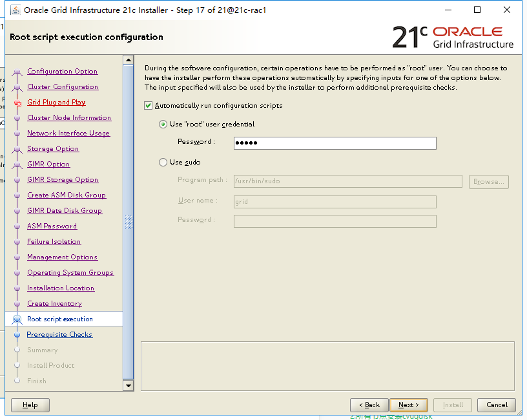Image resolution: width=527 pixels, height=420 pixels.
Task: Open the Create ASM Disk Group step
Action: pyautogui.click(x=67, y=195)
